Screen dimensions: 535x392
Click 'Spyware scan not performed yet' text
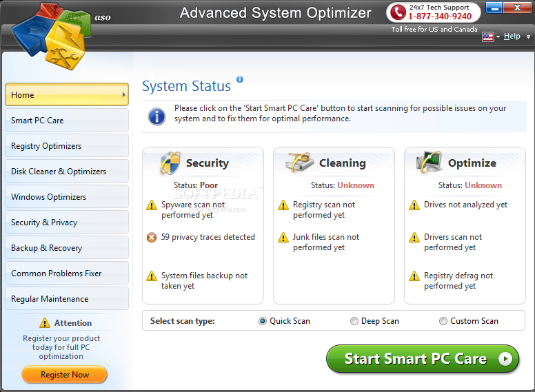(193, 209)
